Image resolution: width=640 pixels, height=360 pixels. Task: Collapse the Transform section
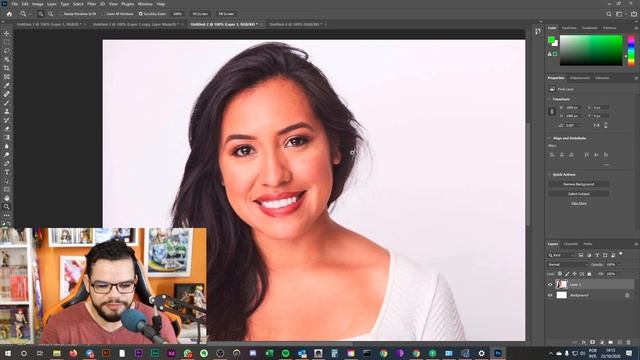tap(549, 99)
